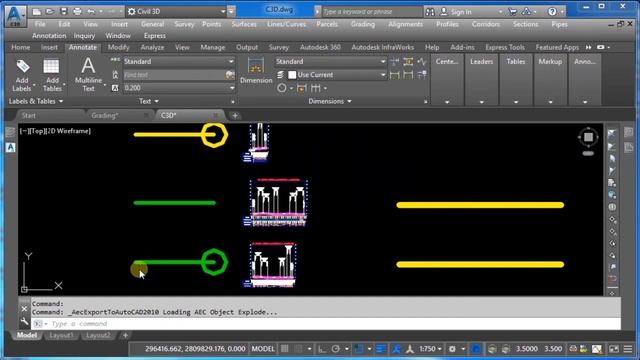The height and width of the screenshot is (360, 640).
Task: Click the [Top] view control label
Action: pyautogui.click(x=36, y=131)
